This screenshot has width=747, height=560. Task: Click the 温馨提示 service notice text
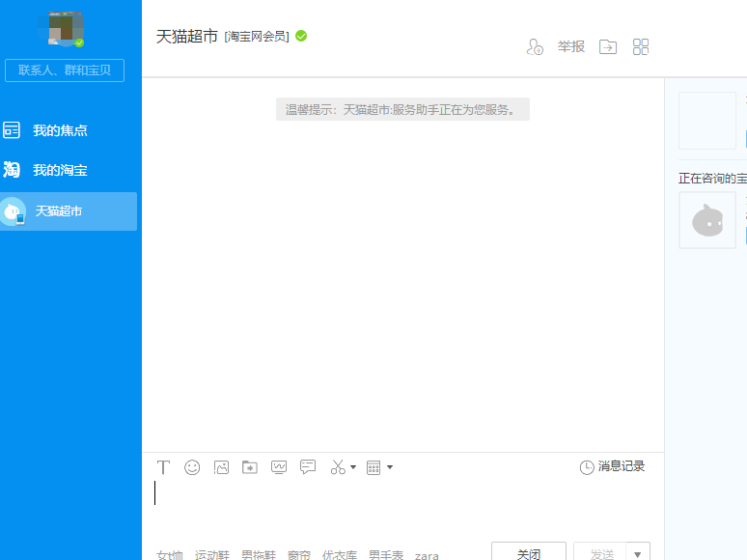click(402, 109)
